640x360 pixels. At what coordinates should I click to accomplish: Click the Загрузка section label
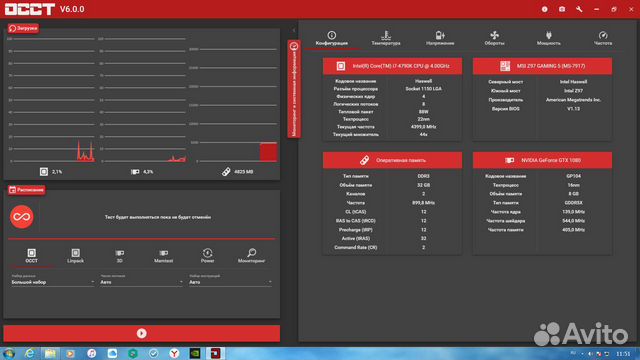23,28
